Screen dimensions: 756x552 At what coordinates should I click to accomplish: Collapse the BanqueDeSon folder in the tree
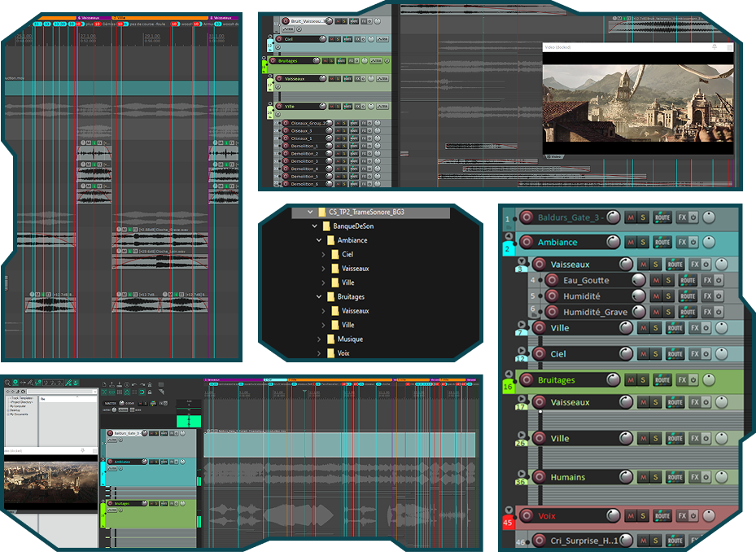315,226
